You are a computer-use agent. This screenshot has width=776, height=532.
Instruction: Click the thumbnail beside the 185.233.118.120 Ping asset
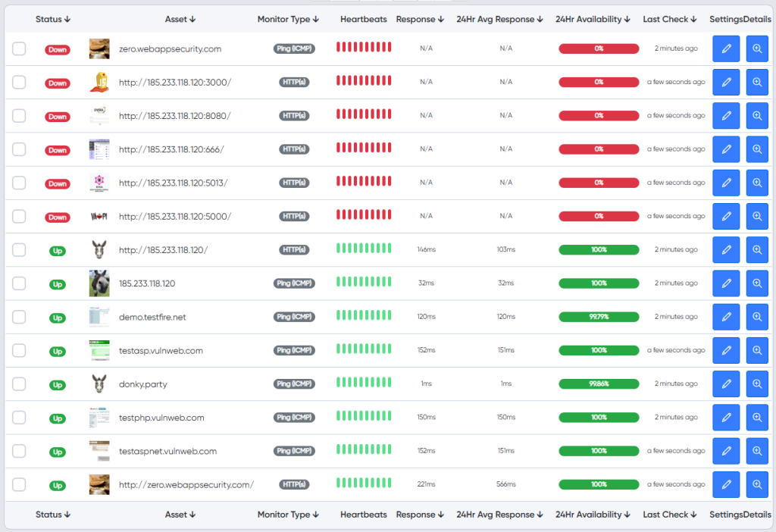99,283
